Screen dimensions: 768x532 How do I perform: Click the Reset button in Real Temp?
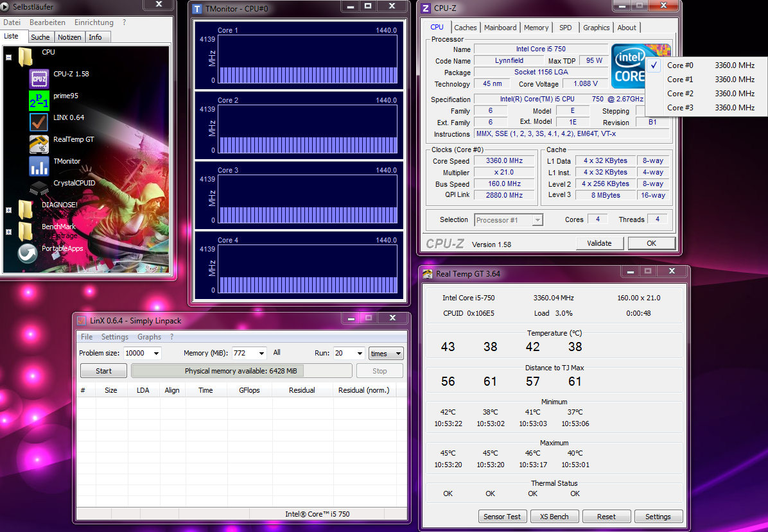[x=606, y=517]
